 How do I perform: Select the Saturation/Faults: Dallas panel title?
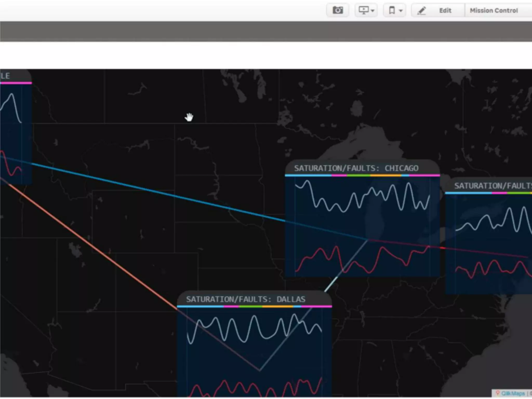point(246,299)
